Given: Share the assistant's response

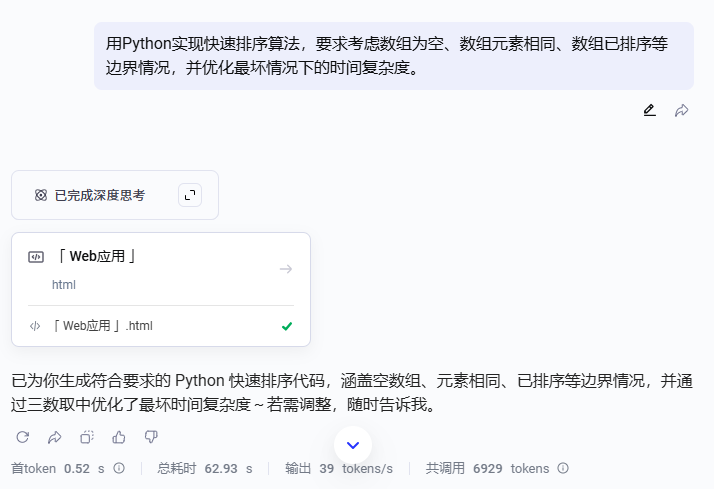Looking at the screenshot, I should click(55, 437).
